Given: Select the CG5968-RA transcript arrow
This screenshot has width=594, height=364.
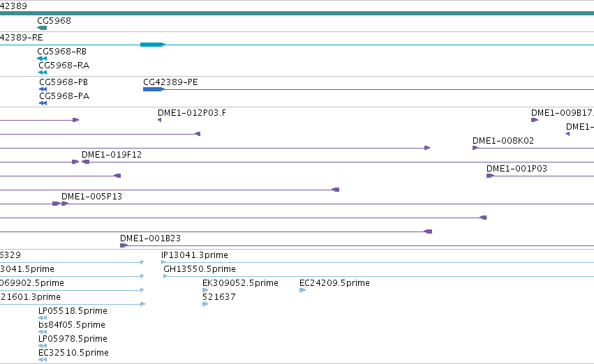Looking at the screenshot, I should [43, 73].
